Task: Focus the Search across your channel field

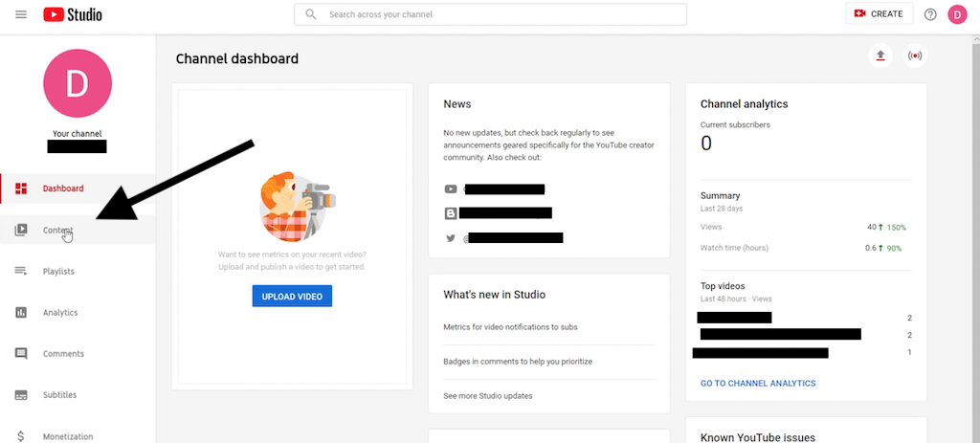Action: tap(490, 14)
